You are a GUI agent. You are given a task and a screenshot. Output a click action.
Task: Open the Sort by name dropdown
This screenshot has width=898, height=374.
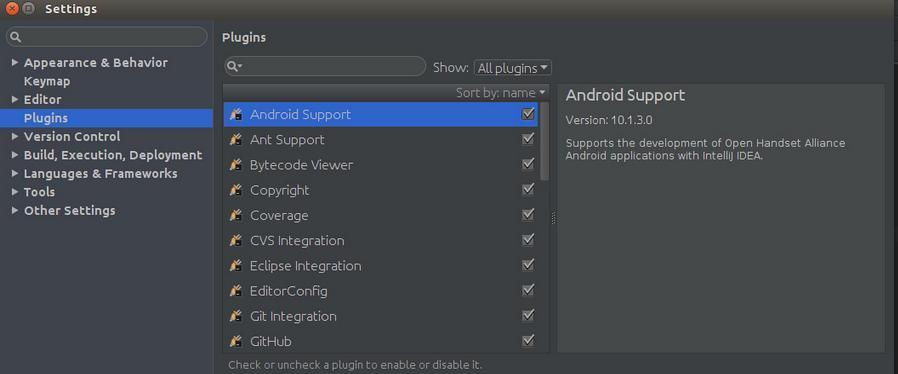(501, 92)
